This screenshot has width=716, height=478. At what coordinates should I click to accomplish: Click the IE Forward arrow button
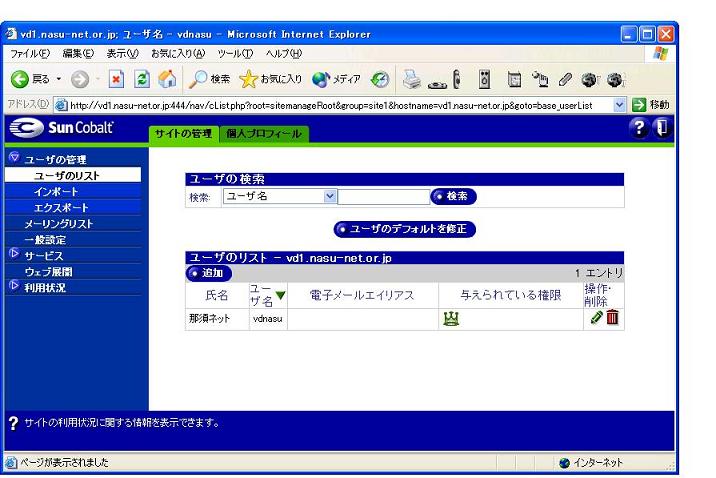point(80,79)
